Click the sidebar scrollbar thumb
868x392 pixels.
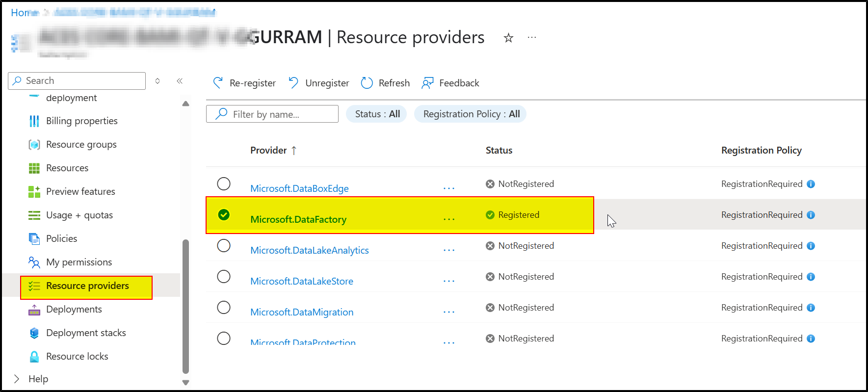coord(185,307)
